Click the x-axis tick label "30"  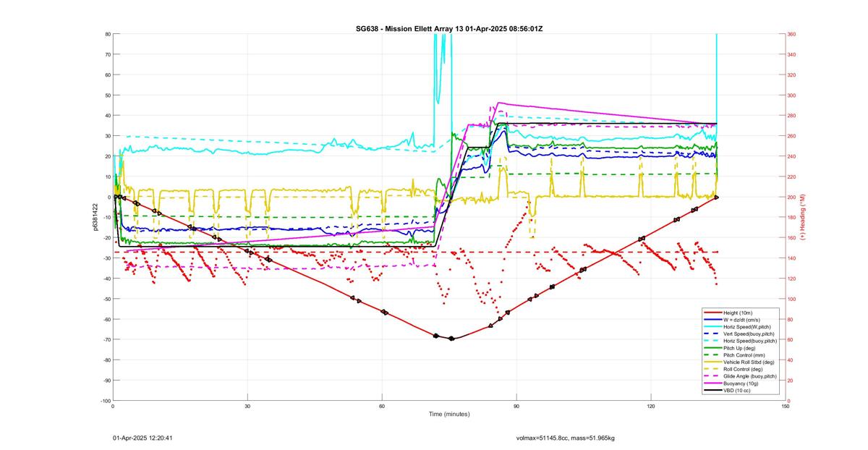tap(247, 407)
